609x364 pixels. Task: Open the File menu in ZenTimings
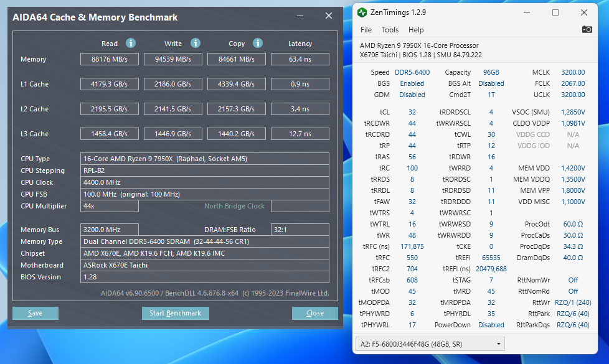pos(366,30)
